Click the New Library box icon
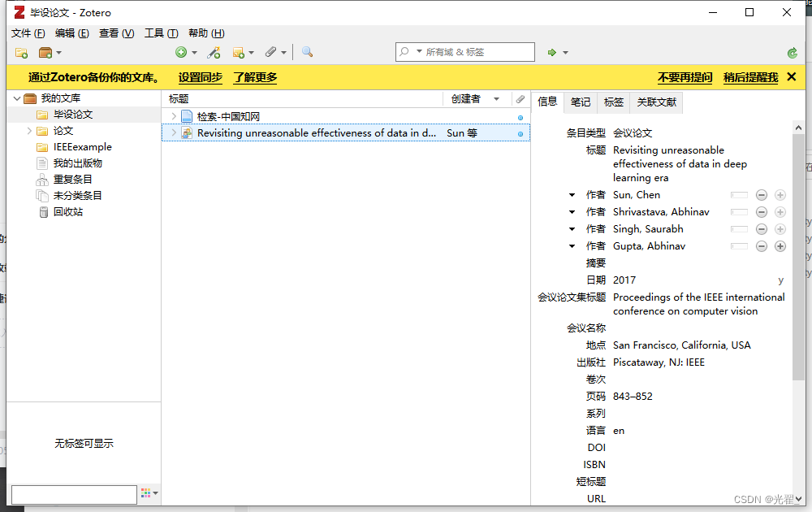The width and height of the screenshot is (812, 512). coord(45,52)
